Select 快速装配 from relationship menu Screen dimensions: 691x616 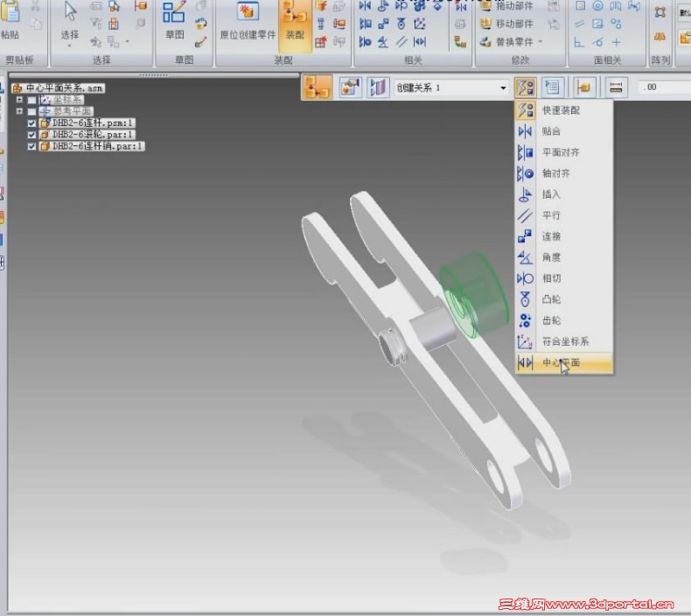(x=564, y=110)
